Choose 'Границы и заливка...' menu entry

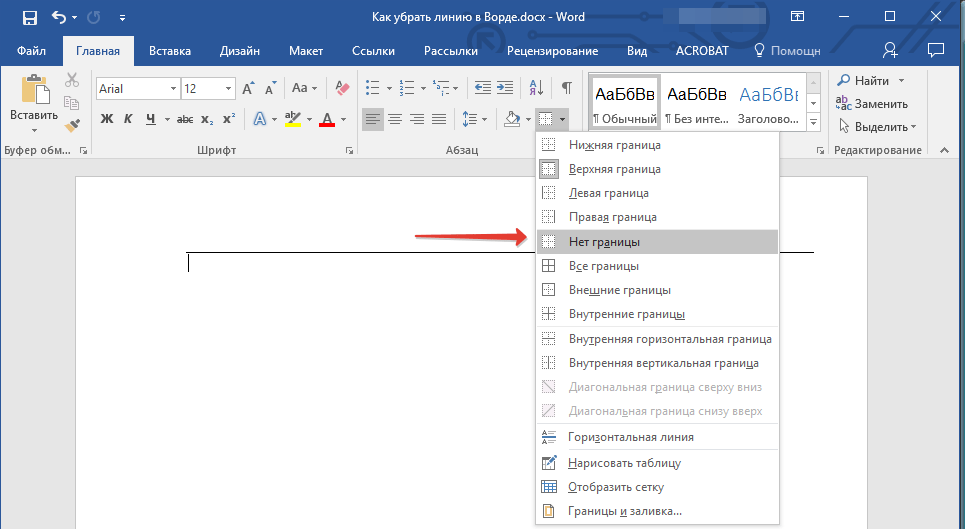[625, 511]
